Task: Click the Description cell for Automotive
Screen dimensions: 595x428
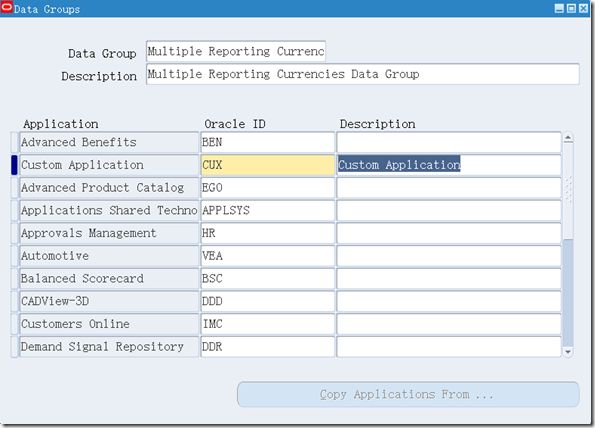Action: (x=449, y=256)
